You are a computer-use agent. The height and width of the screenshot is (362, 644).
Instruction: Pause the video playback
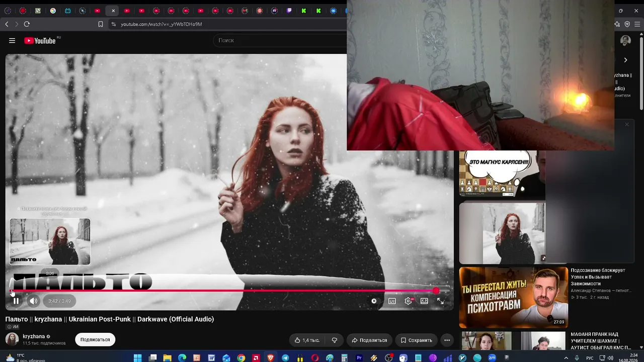click(x=16, y=301)
